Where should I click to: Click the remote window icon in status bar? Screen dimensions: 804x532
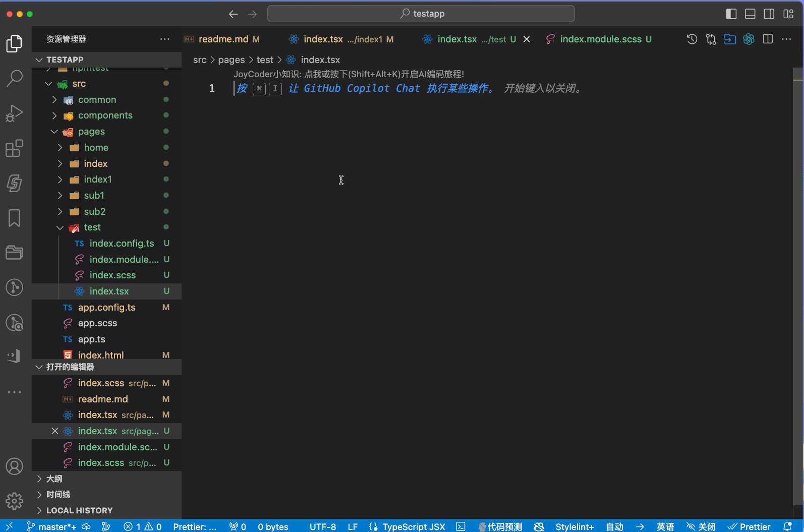point(9,526)
